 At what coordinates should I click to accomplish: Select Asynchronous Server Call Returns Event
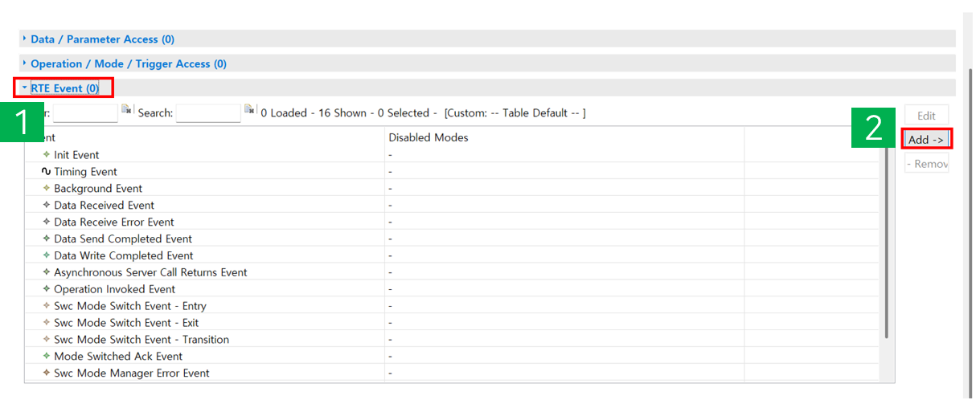pos(150,273)
